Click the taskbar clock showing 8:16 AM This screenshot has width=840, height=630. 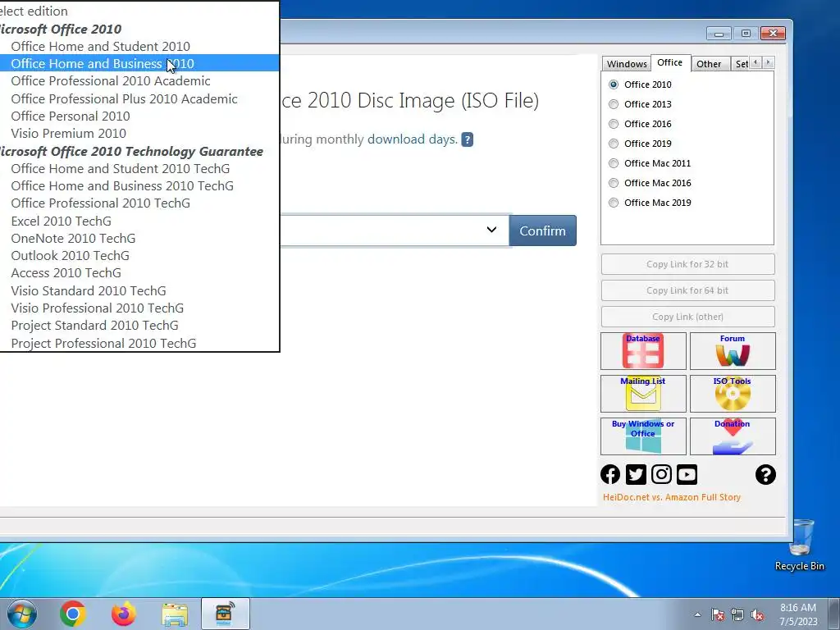[798, 614]
